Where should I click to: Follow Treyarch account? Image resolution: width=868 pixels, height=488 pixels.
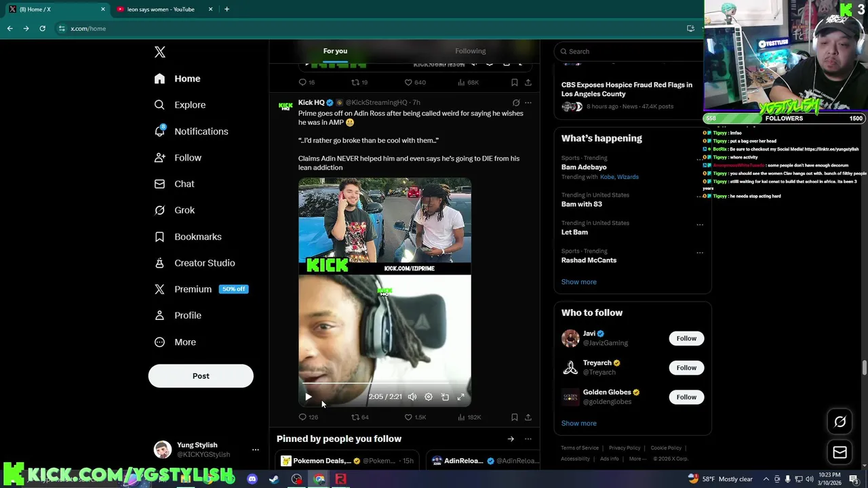click(x=686, y=367)
